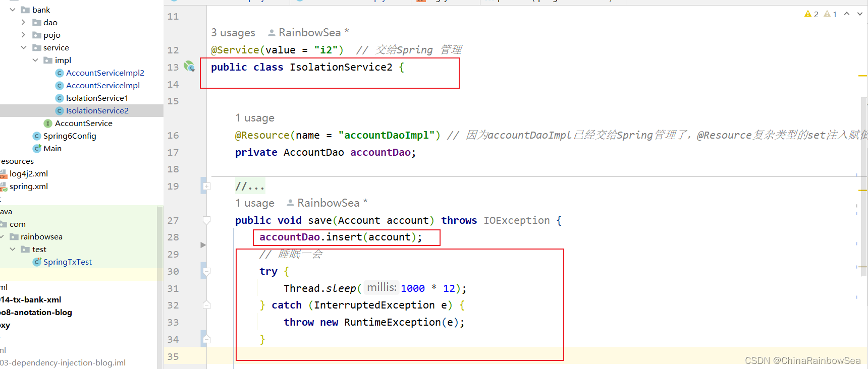This screenshot has height=369, width=868.
Task: Click class icon beside Spring6Config
Action: coord(36,136)
